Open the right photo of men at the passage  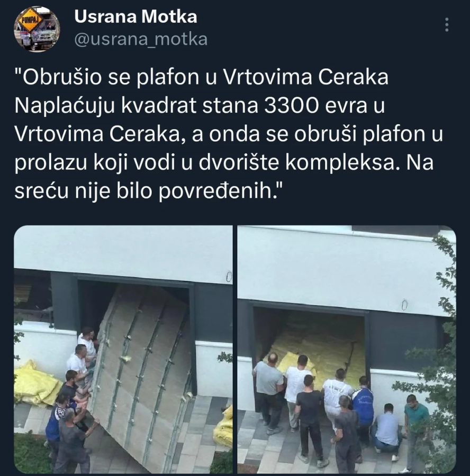point(347,350)
